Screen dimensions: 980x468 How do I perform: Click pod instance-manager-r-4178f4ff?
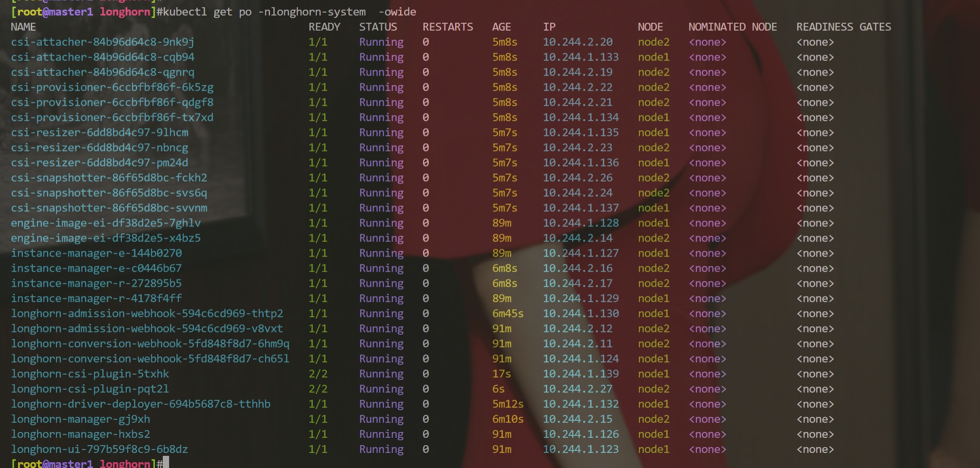pyautogui.click(x=96, y=299)
